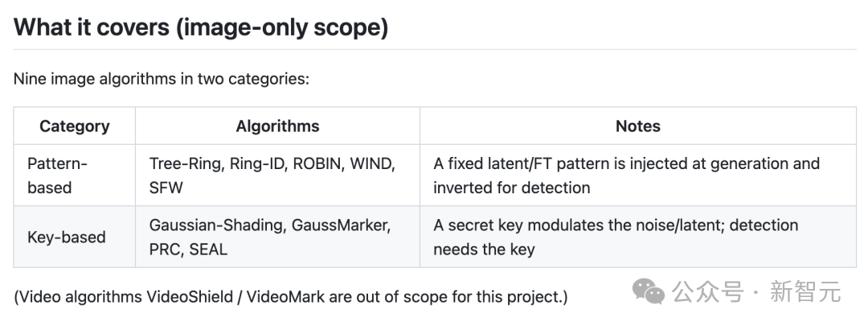Viewport: 868px width, 326px height.
Task: Click the Gaussian-Shading algorithm text
Action: pyautogui.click(x=216, y=225)
